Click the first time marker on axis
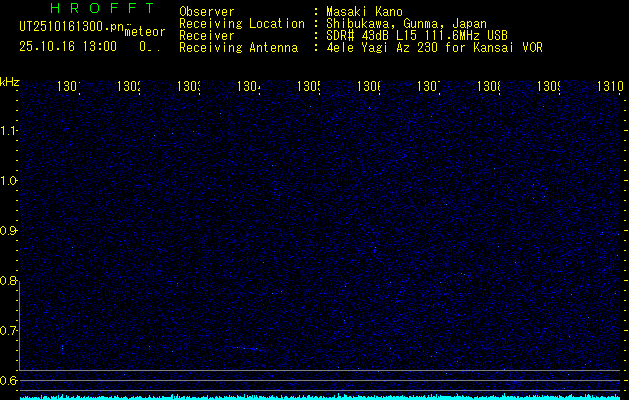Screen dimensions: 629x400 pos(69,87)
